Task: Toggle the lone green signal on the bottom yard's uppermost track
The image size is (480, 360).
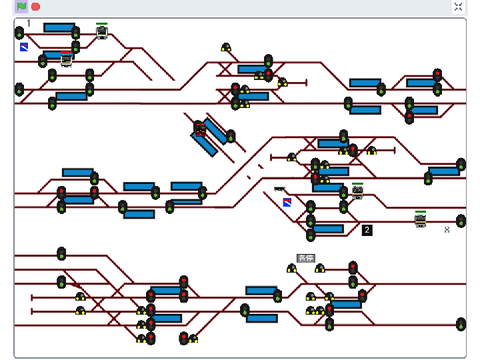Action: 61,254
